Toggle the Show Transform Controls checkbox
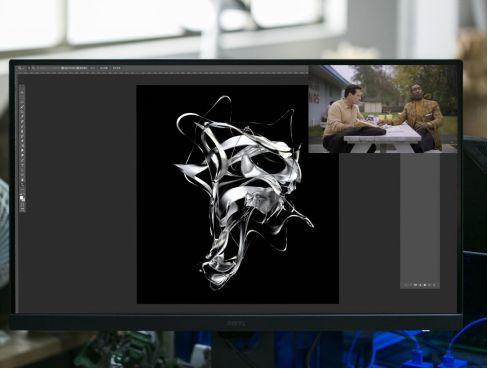This screenshot has height=369, width=488. (x=62, y=68)
